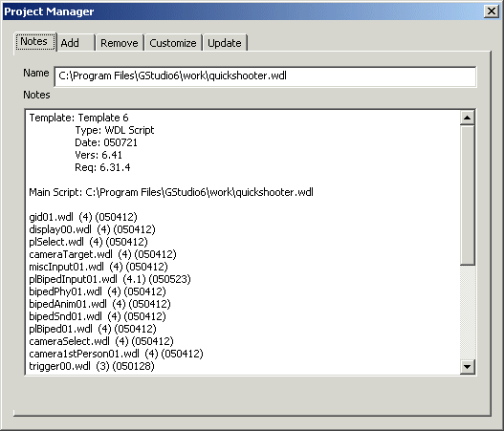The width and height of the screenshot is (504, 431).
Task: Open the Add tab
Action: pos(76,43)
